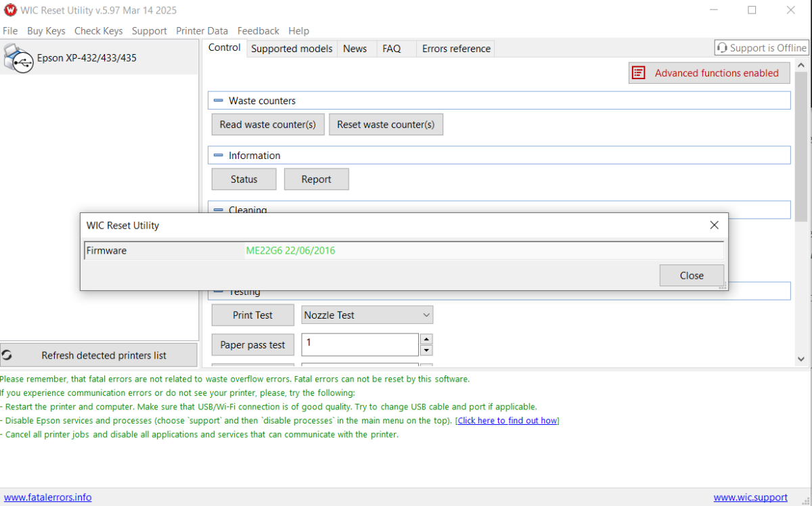Decrease the paper pass test value
The width and height of the screenshot is (812, 506).
(x=426, y=350)
